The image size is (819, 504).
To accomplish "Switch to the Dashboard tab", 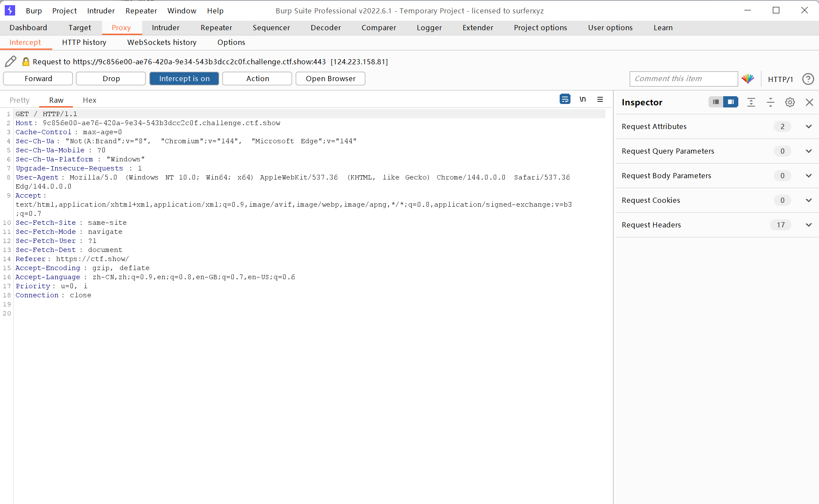I will 28,28.
